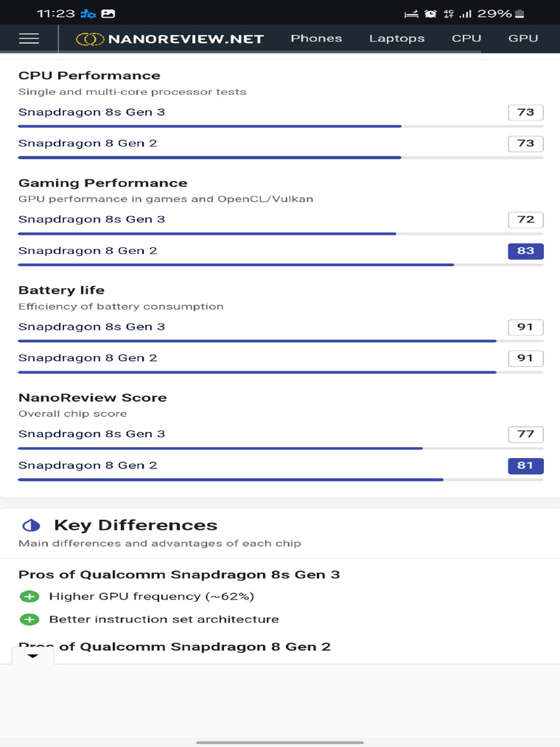Switch to the Laptops section
This screenshot has width=560, height=747.
pos(397,39)
